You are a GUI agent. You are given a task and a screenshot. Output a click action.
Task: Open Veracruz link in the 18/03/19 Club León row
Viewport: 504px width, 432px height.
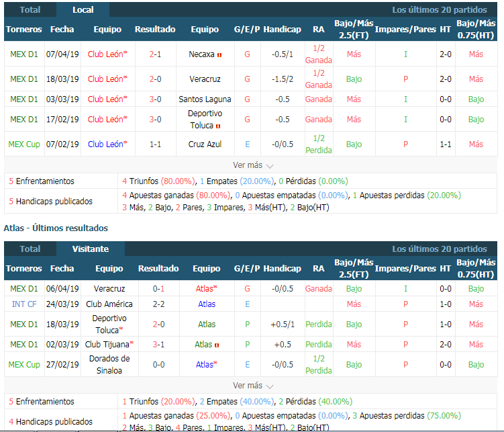(205, 79)
